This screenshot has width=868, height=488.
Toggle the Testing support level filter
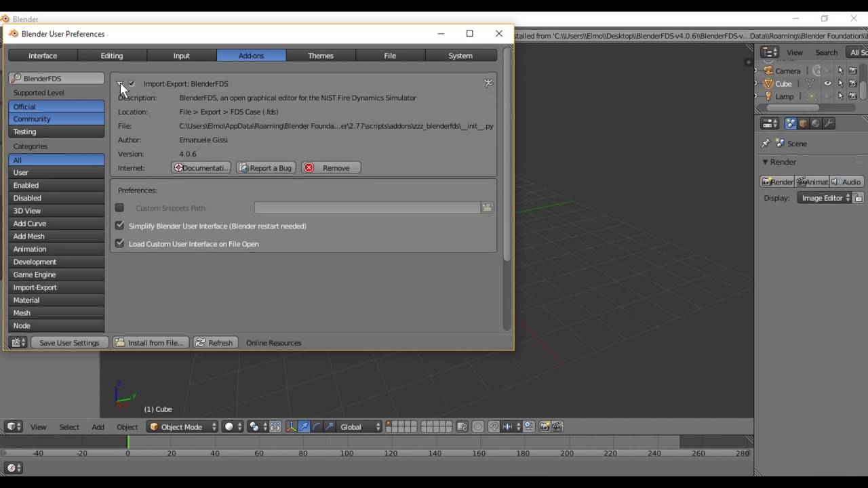point(56,131)
